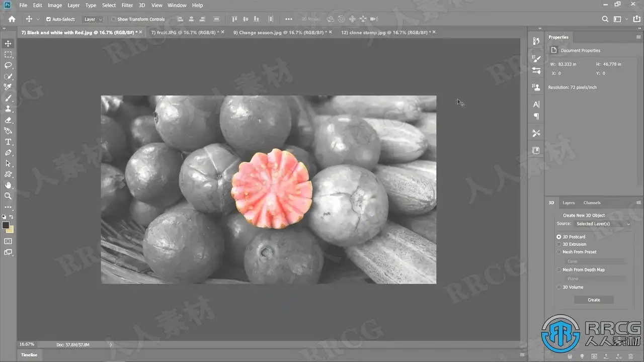
Task: Click the Home icon in options bar
Action: click(12, 19)
